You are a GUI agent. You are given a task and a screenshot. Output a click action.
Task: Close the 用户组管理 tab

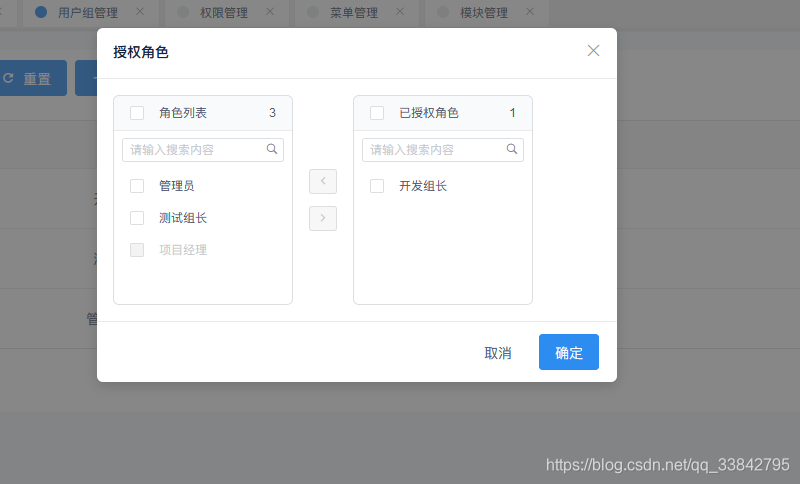click(140, 11)
